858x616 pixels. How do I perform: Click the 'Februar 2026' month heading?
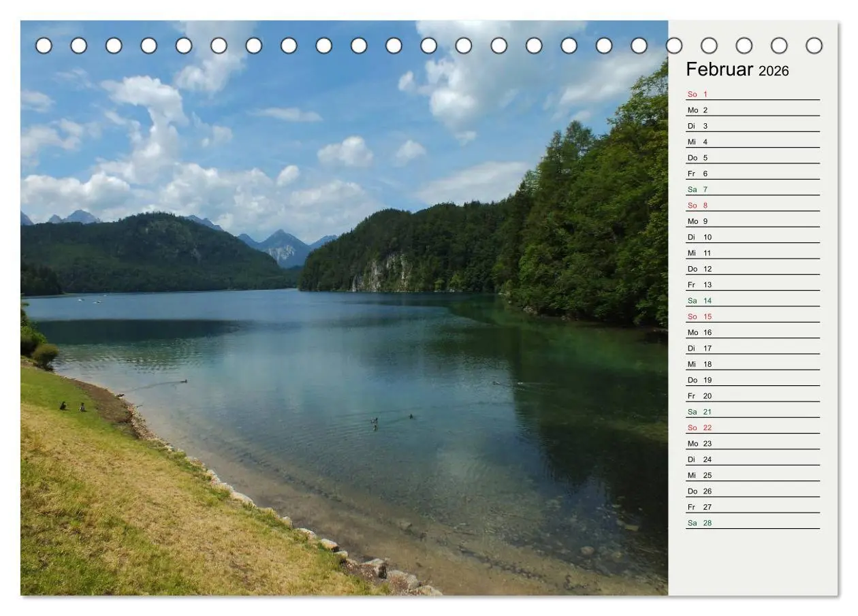tap(737, 69)
